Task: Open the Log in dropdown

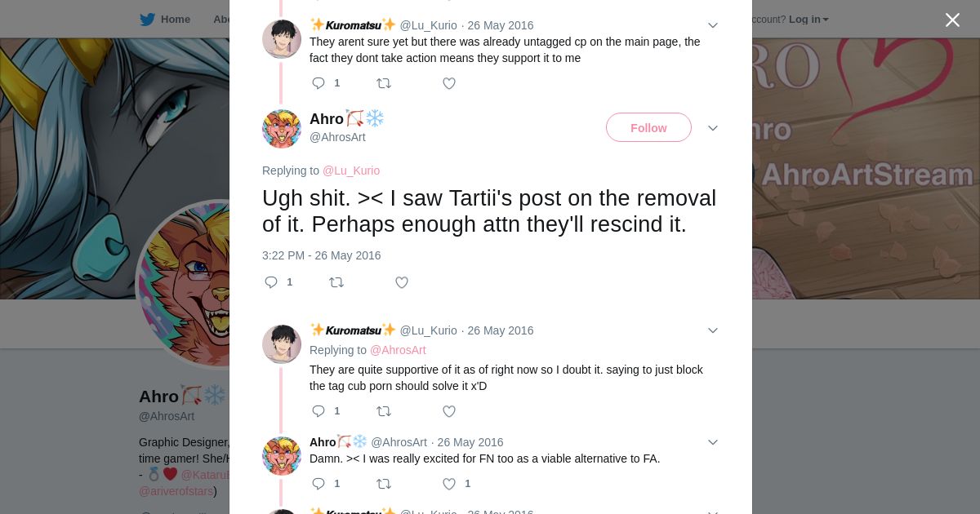Action: click(x=808, y=20)
